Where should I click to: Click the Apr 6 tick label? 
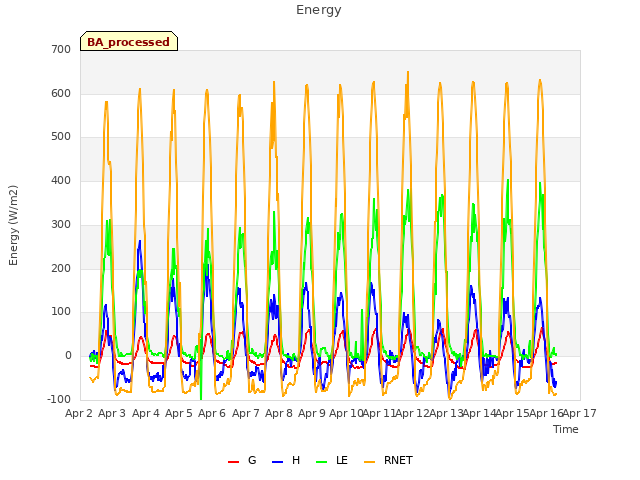(212, 413)
